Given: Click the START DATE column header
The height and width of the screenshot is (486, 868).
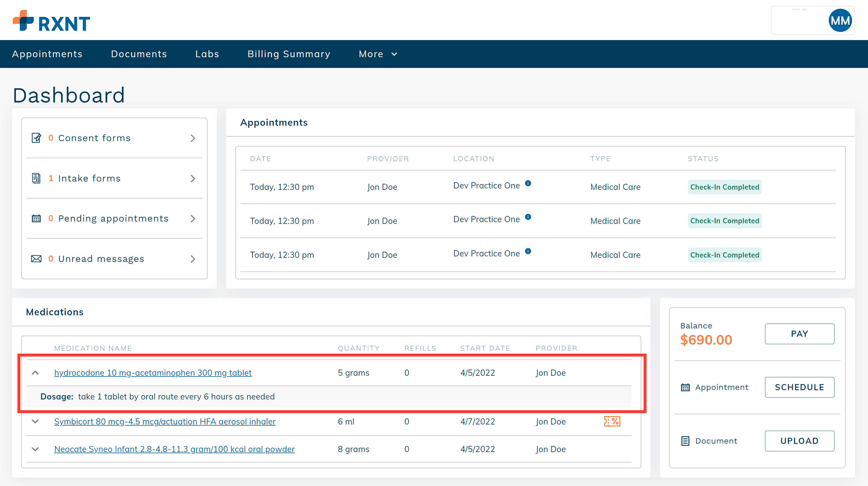Looking at the screenshot, I should 485,348.
